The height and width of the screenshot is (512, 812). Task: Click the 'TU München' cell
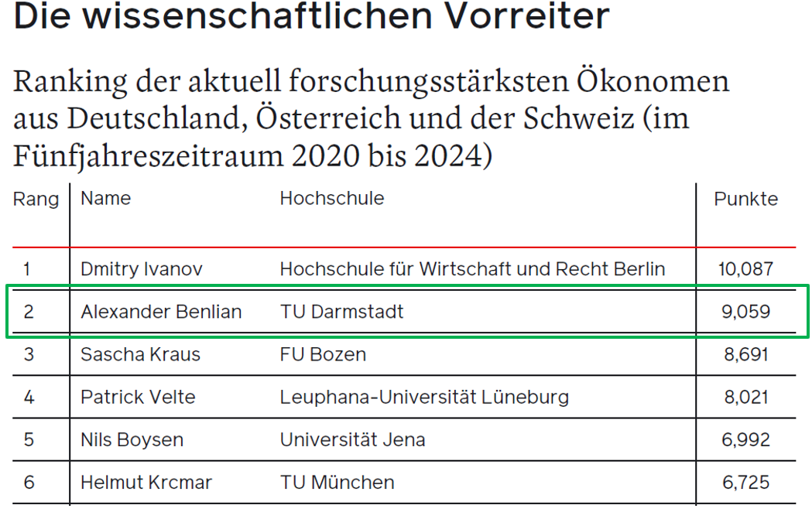337,483
